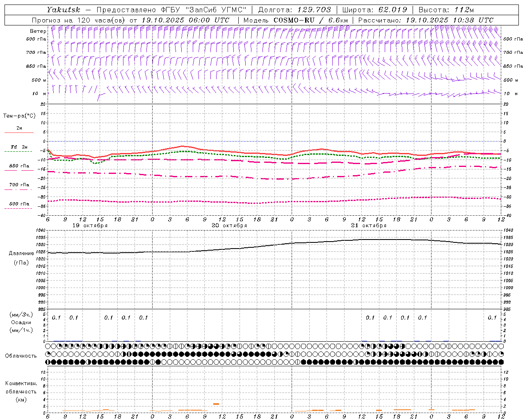Screen dimensions: 525x420
Task: Click the '(мм/3ч.)' precipitation unit label
Action: [21, 315]
